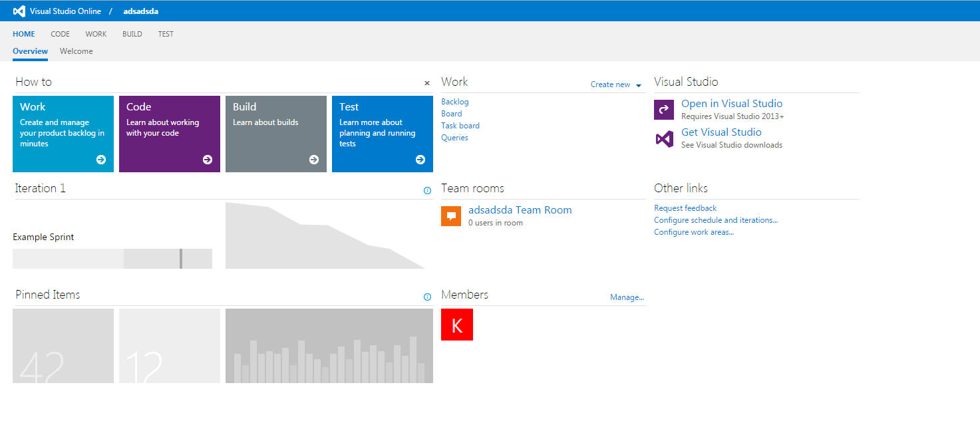Viewport: 980px width, 431px height.
Task: Go to the WORK hub
Action: 96,34
